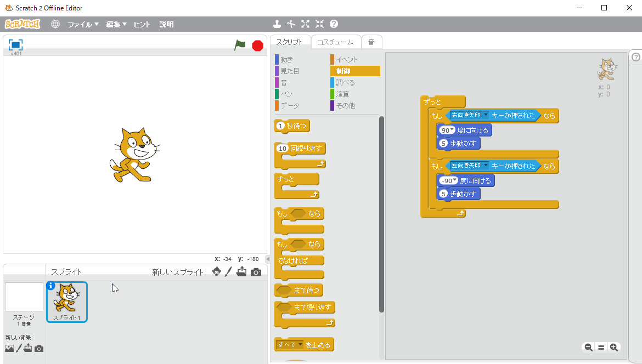The height and width of the screenshot is (364, 642).
Task: Select the イベント block category
Action: [355, 60]
